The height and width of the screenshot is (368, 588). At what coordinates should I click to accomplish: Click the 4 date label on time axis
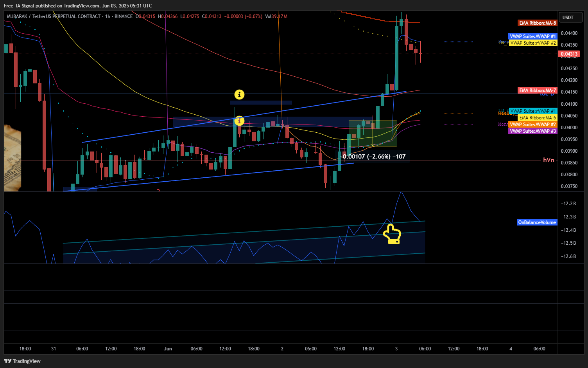tap(511, 349)
